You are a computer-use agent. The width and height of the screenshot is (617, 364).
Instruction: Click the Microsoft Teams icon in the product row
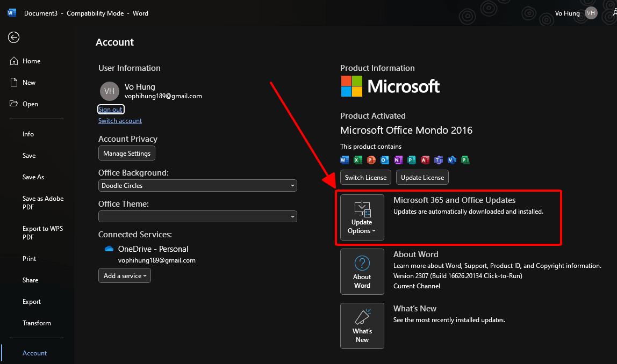[x=438, y=159]
